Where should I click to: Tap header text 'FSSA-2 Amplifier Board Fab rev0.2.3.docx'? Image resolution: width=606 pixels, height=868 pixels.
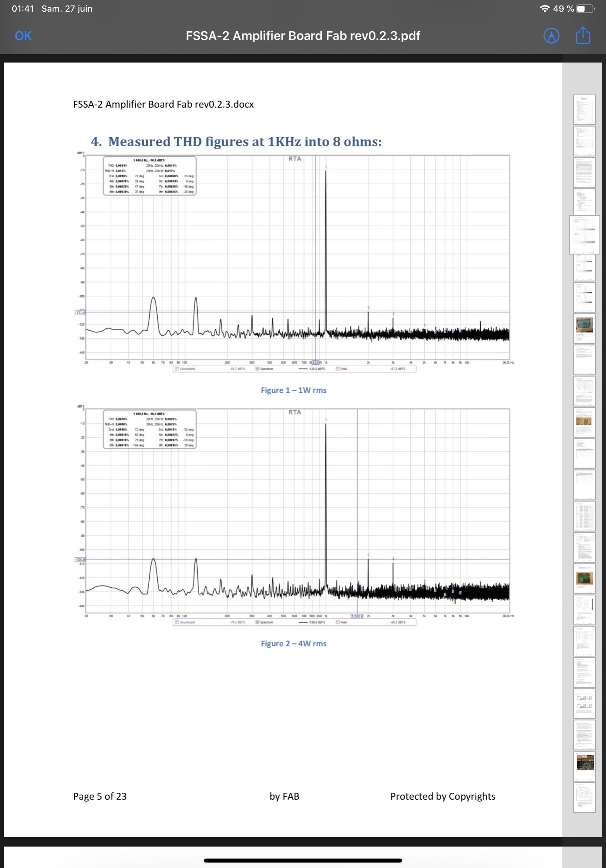[x=163, y=104]
